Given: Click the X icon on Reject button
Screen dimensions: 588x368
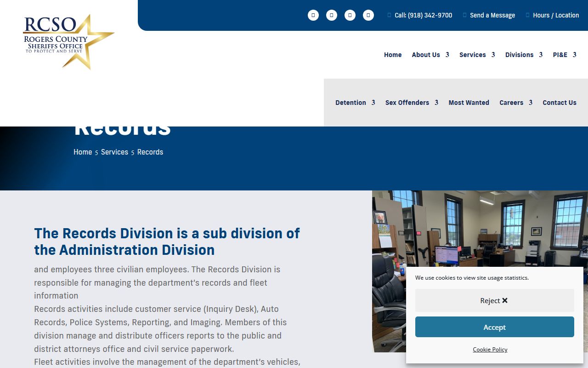Looking at the screenshot, I should pyautogui.click(x=505, y=300).
